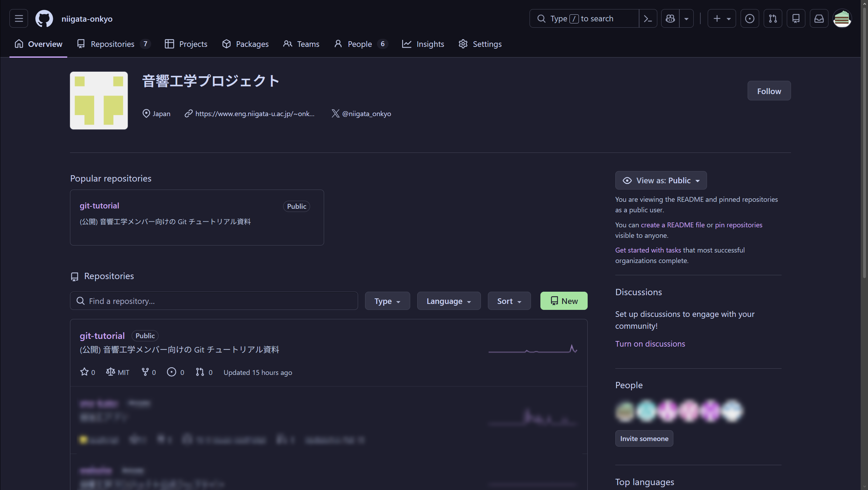Open the command palette icon
The image size is (868, 490).
pyautogui.click(x=648, y=19)
